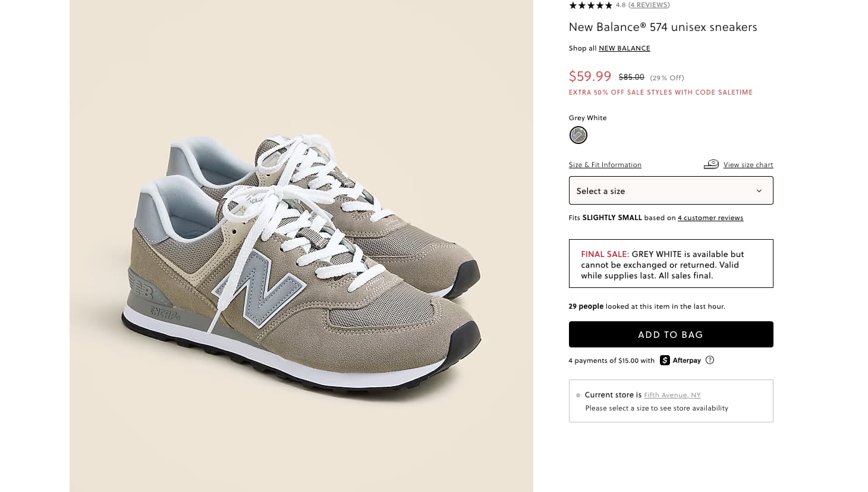Click the Afterpay logo icon
The width and height of the screenshot is (868, 492).
click(x=665, y=361)
